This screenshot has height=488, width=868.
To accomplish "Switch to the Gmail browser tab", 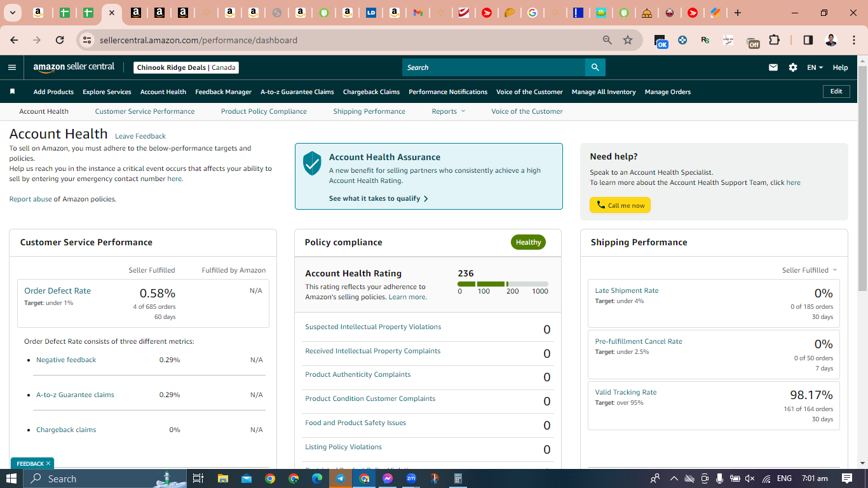I will [418, 13].
